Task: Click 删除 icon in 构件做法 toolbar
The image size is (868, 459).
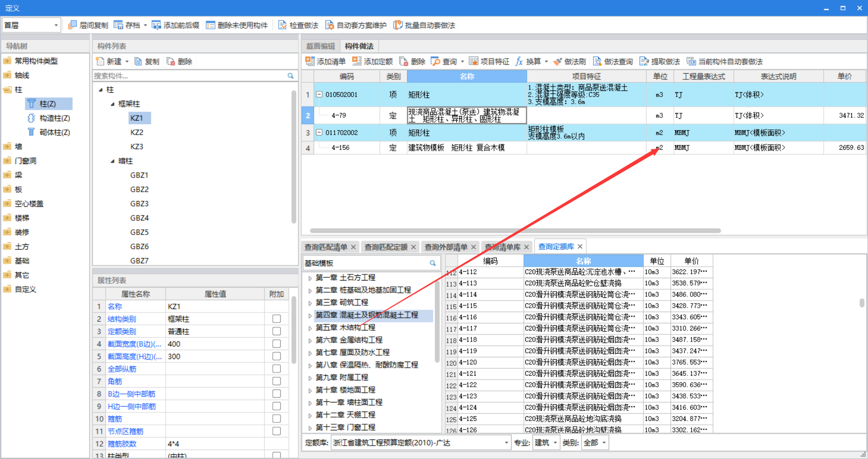Action: [x=404, y=61]
